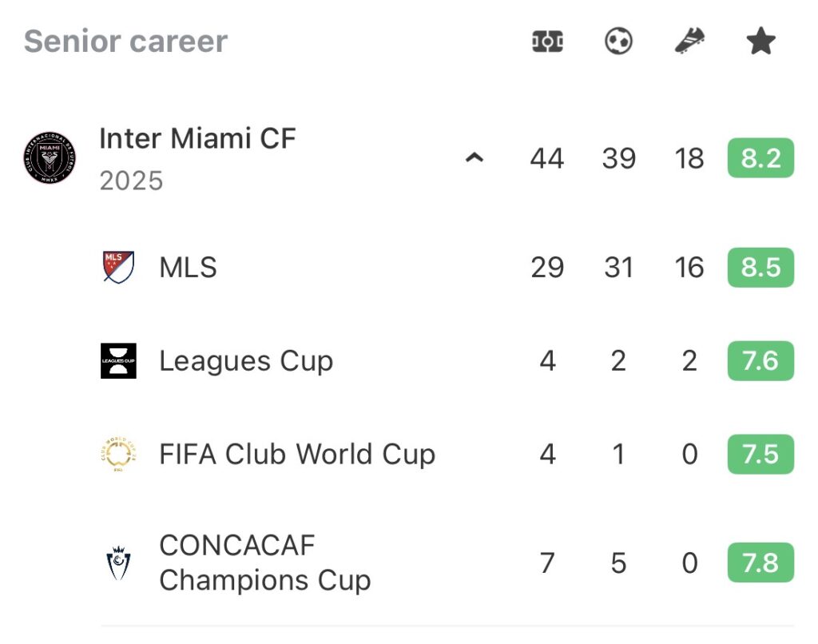Click the 8.2 overall rating badge
The height and width of the screenshot is (644, 818).
tap(760, 158)
